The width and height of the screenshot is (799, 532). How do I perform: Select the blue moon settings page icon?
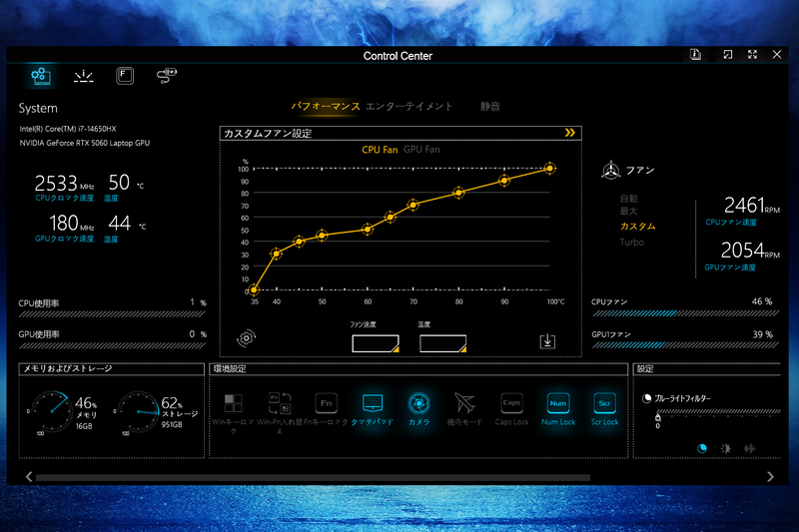[x=702, y=448]
